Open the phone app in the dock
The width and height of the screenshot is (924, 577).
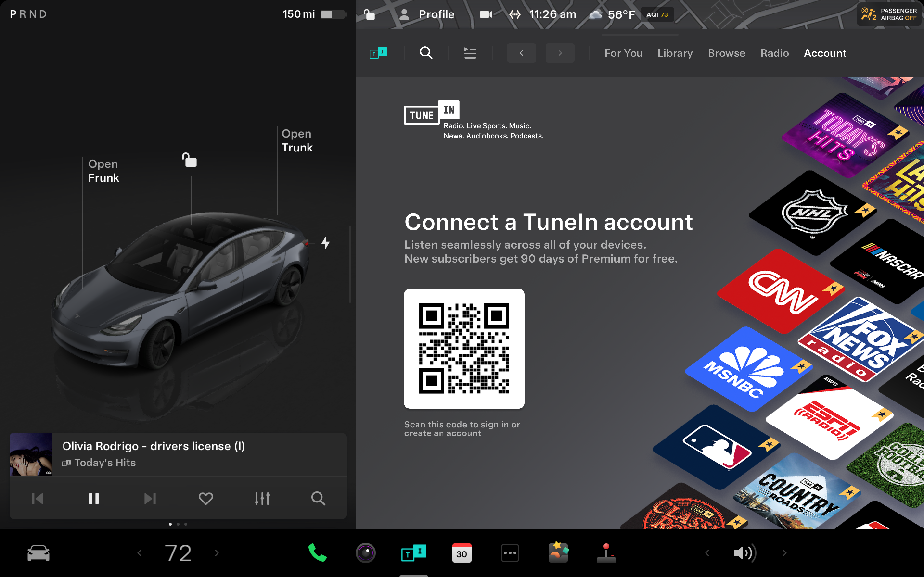[x=317, y=552]
